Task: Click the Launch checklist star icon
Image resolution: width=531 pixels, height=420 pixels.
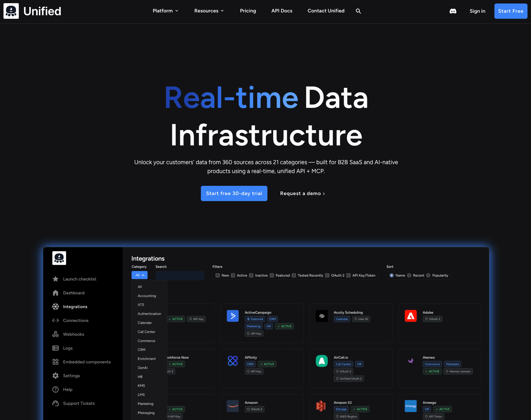Action: coord(55,279)
